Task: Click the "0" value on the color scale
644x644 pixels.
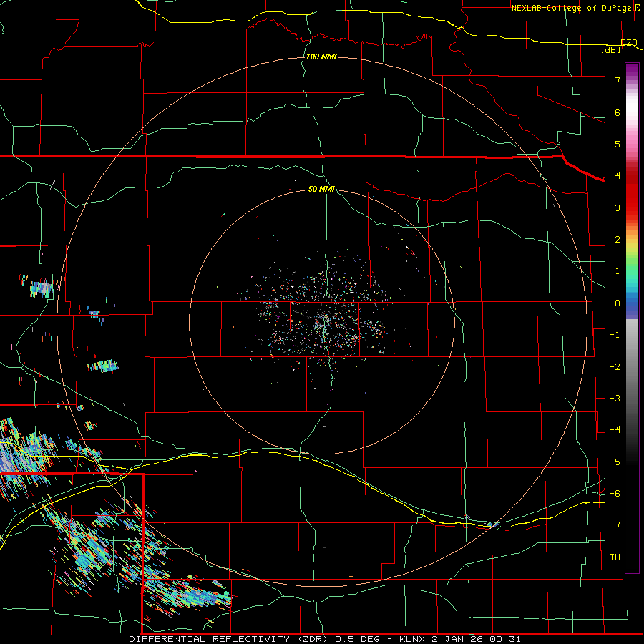Action: (618, 303)
